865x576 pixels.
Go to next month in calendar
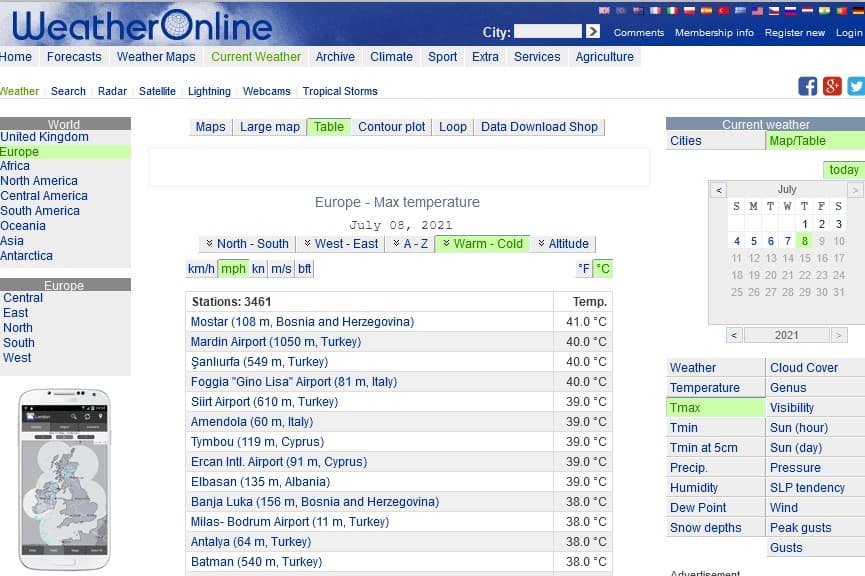coord(855,190)
